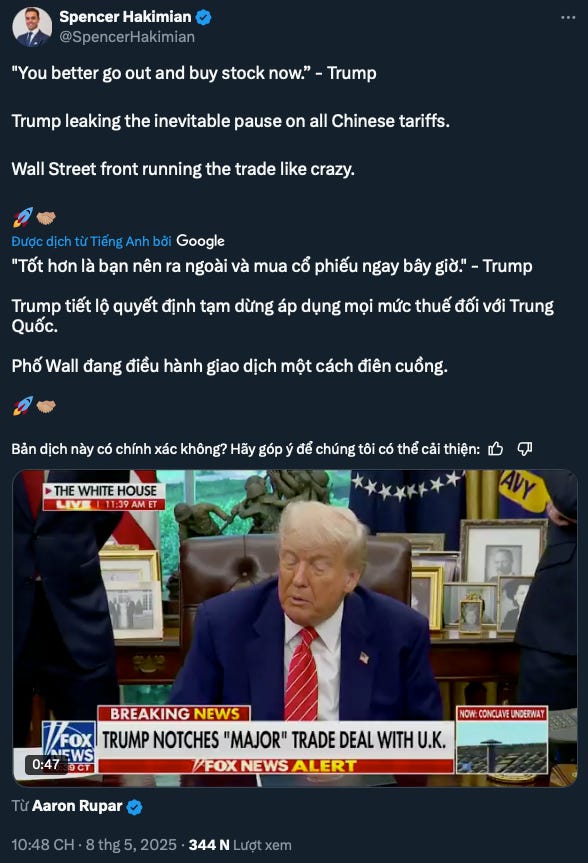588x863 pixels.
Task: Click thumbs-down to rate translation inaccurate
Action: [x=525, y=449]
